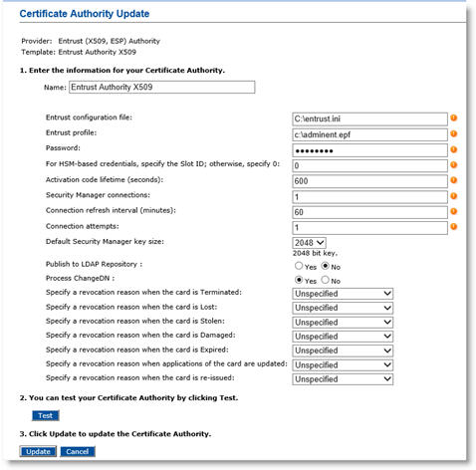Image resolution: width=476 pixels, height=470 pixels.
Task: Focus the Connection attempts field
Action: point(369,228)
